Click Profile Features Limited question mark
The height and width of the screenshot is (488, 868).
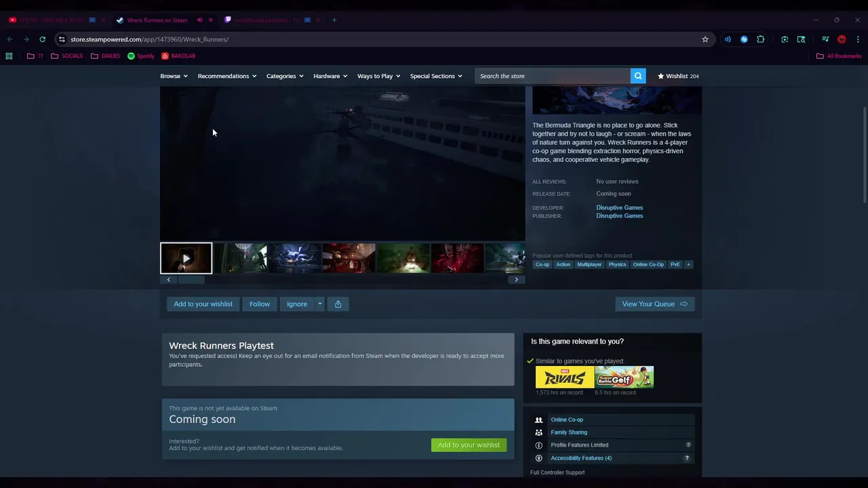click(688, 445)
